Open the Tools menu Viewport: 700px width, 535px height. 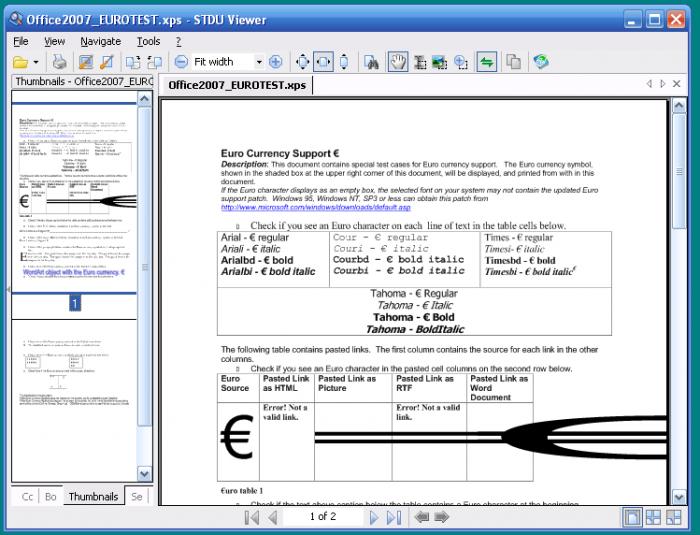point(148,42)
